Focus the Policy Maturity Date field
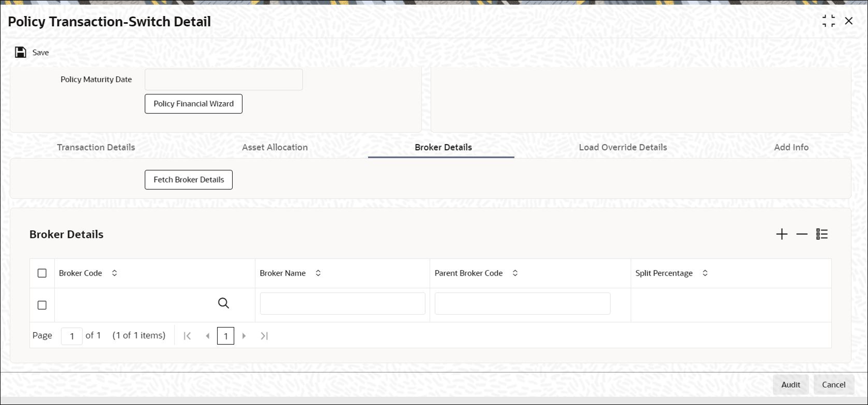The height and width of the screenshot is (405, 868). click(224, 79)
